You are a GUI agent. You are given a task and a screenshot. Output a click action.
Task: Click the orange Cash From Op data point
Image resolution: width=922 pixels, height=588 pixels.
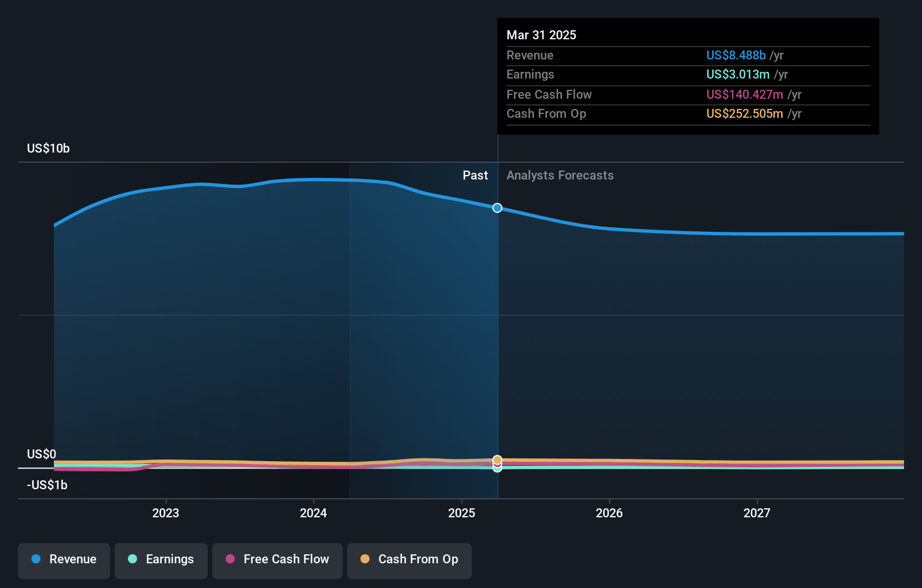tap(497, 460)
